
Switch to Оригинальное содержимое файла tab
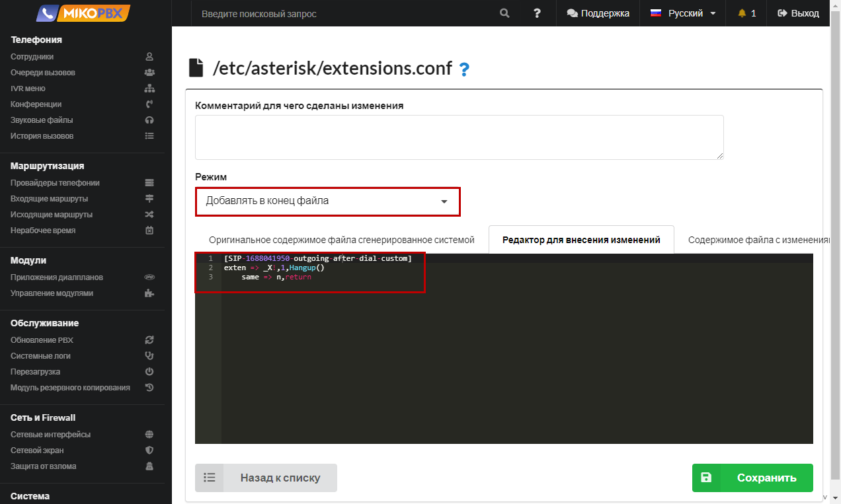tap(341, 240)
